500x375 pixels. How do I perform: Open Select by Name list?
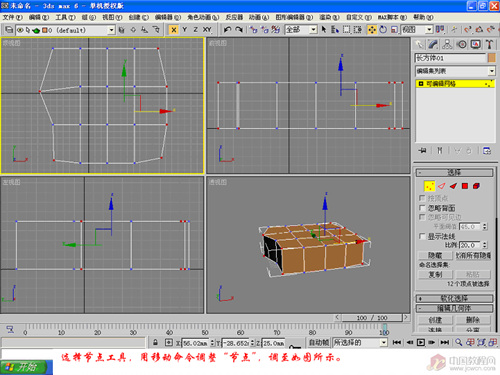pos(335,30)
